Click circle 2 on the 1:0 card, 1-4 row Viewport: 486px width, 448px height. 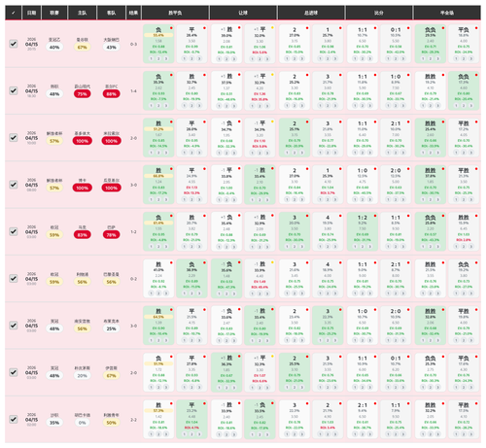(396, 106)
